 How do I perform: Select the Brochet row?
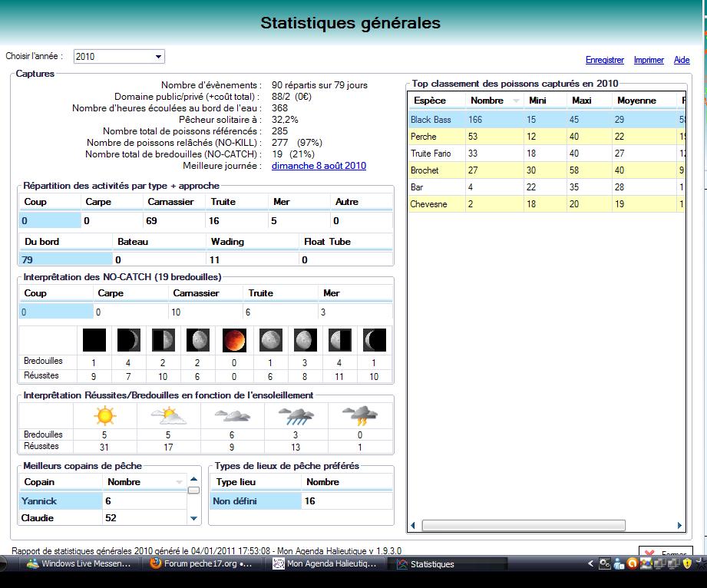click(546, 170)
